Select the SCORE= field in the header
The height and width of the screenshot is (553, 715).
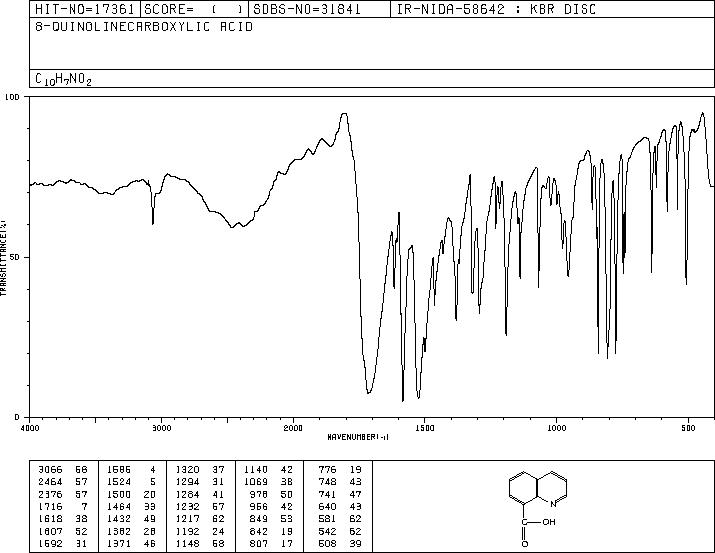(194, 9)
